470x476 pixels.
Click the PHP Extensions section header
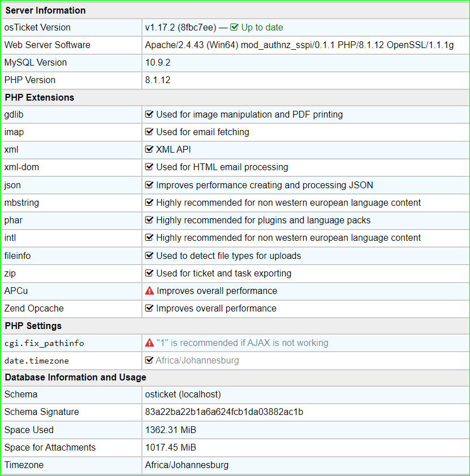tap(40, 97)
